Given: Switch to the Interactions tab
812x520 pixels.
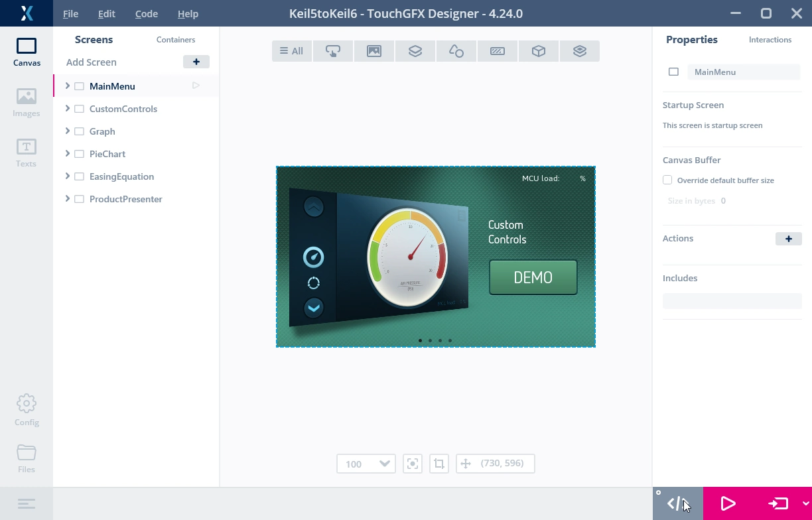Looking at the screenshot, I should coord(770,40).
